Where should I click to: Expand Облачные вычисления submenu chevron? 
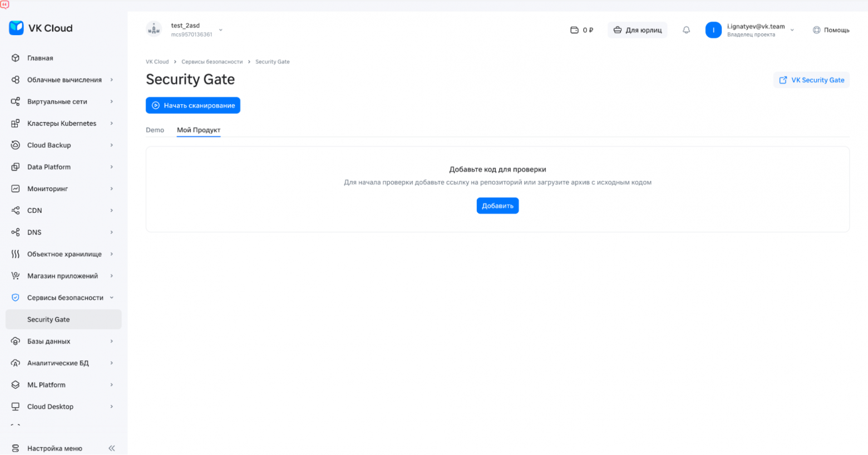112,80
